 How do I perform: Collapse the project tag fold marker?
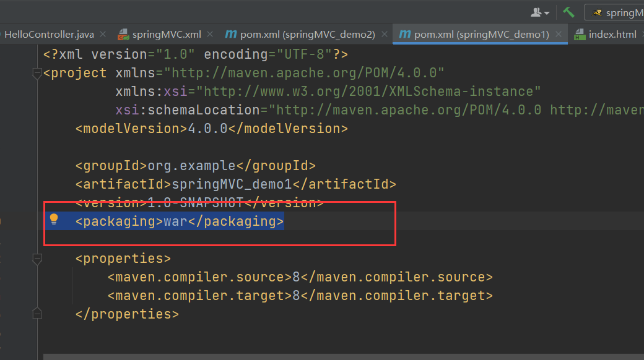point(37,74)
